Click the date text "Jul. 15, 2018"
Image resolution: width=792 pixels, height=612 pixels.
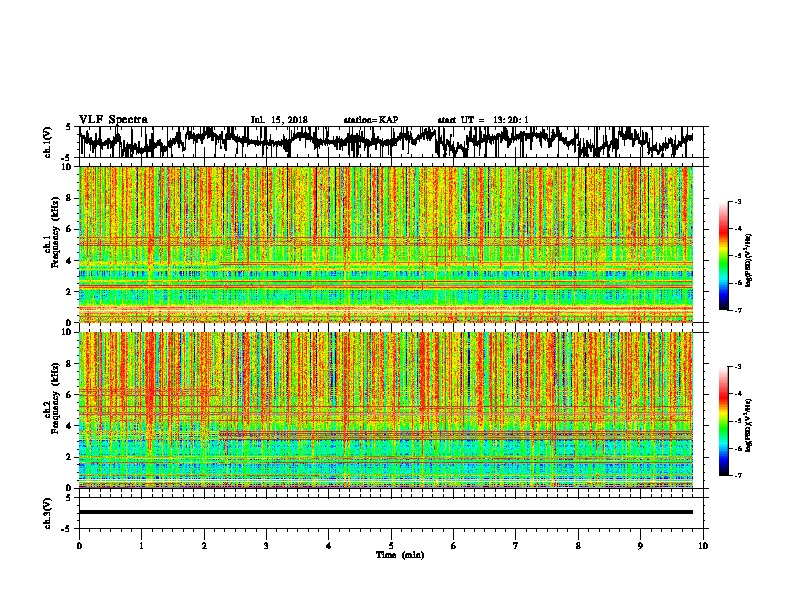[x=279, y=120]
